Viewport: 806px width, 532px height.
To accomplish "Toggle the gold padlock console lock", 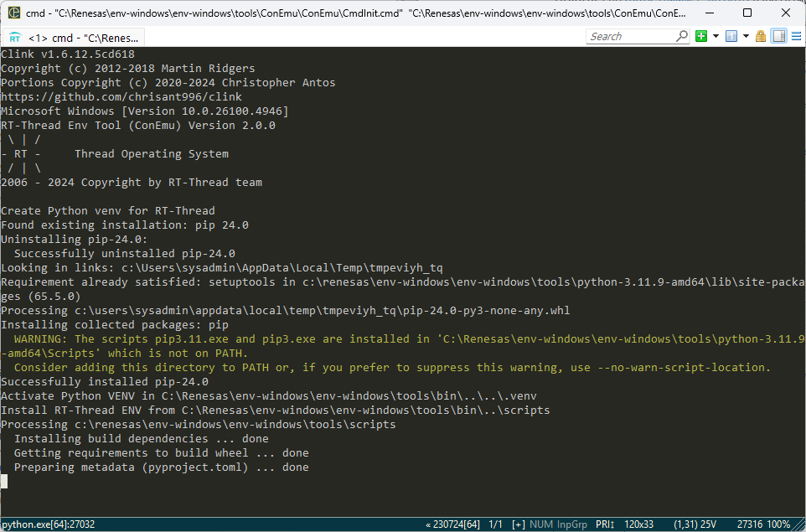I will pos(761,36).
